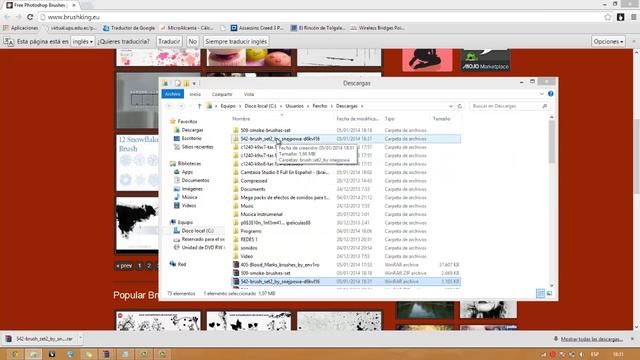Open the Aplicaciones bookmarks shortcut
The height and width of the screenshot is (360, 640).
21,28
